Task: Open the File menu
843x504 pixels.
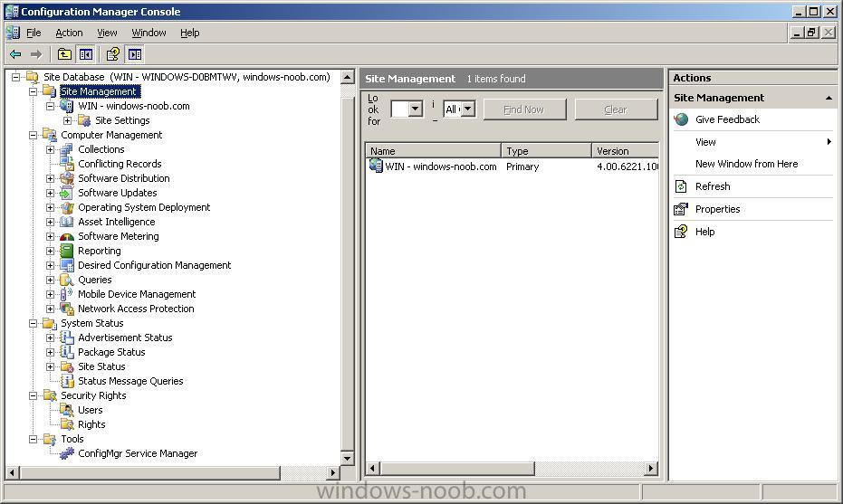Action: pos(34,33)
